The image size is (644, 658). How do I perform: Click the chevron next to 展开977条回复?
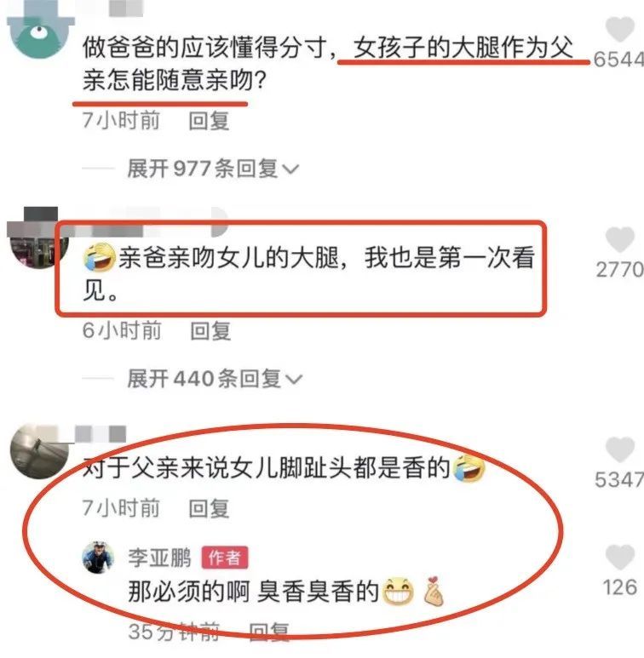tap(290, 169)
